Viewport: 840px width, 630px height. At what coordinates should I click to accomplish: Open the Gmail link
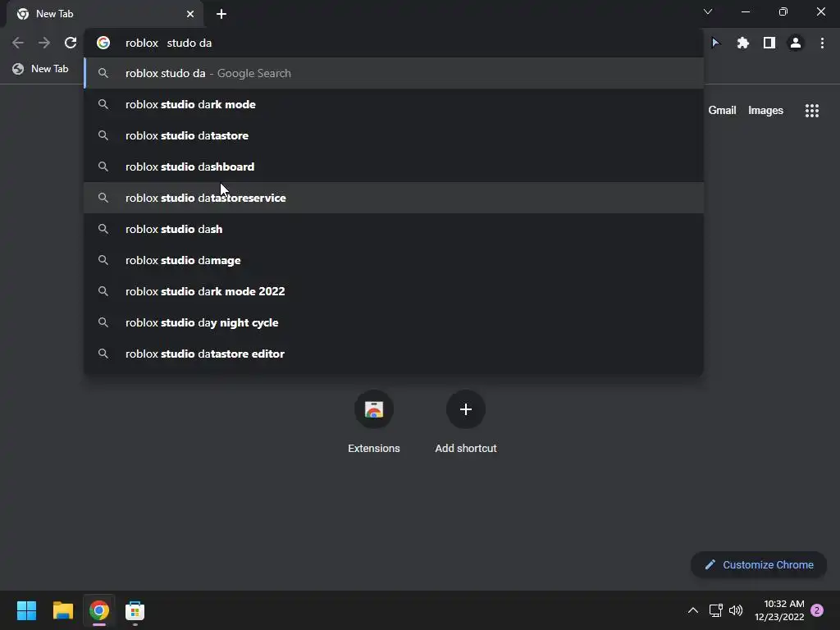[722, 111]
